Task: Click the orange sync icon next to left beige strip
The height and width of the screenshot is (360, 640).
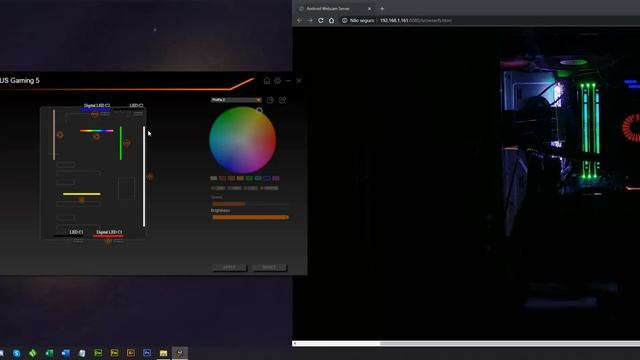Action: click(x=60, y=135)
